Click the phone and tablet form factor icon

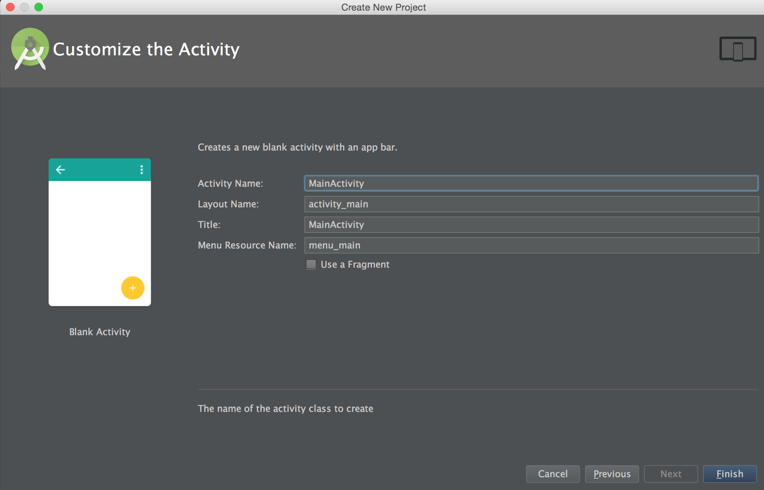click(x=738, y=49)
